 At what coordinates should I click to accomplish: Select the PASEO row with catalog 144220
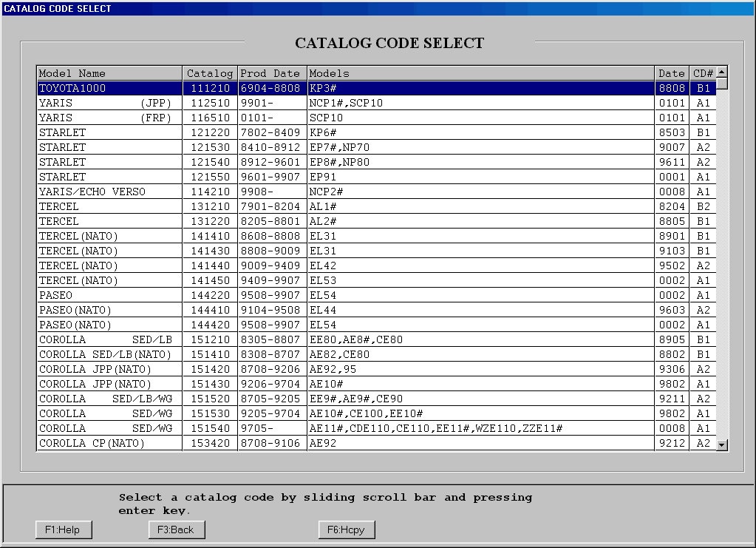pos(377,295)
